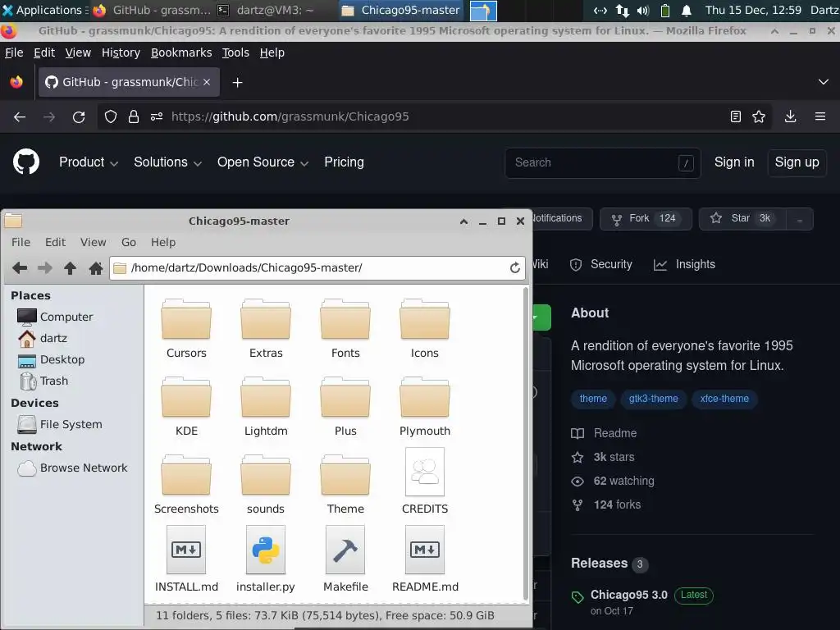
Task: Star the Chicago95 repository
Action: (x=742, y=218)
